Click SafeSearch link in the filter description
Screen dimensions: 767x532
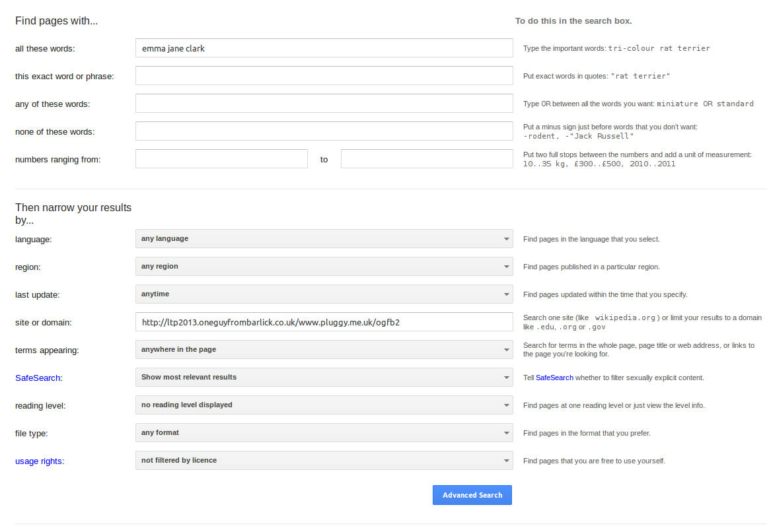554,378
